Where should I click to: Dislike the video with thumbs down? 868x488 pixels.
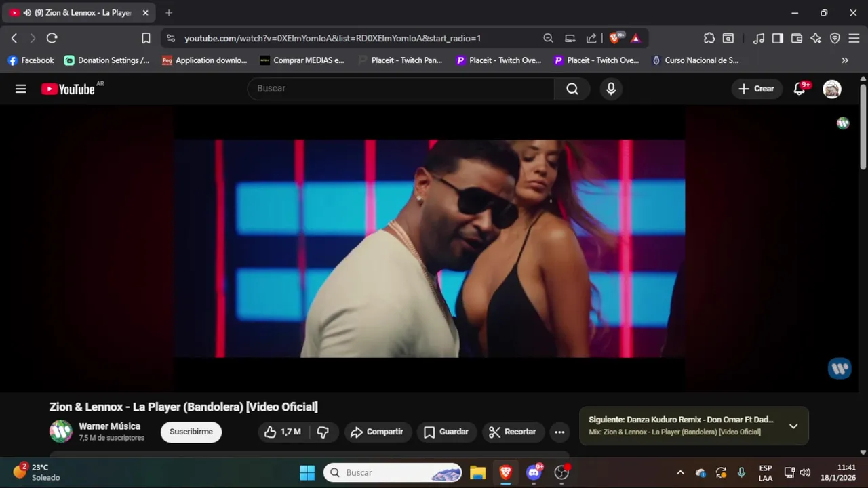pyautogui.click(x=323, y=432)
